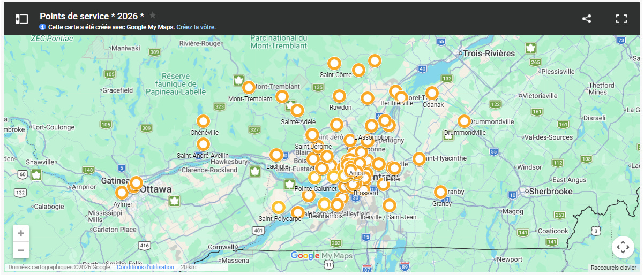Image resolution: width=644 pixels, height=275 pixels.
Task: Star the Points de service map
Action: pos(153,15)
